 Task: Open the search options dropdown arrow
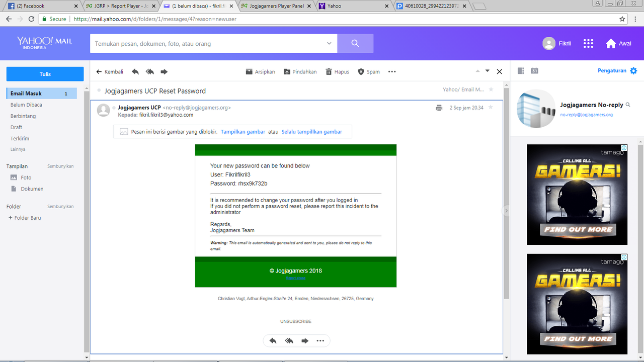click(330, 43)
